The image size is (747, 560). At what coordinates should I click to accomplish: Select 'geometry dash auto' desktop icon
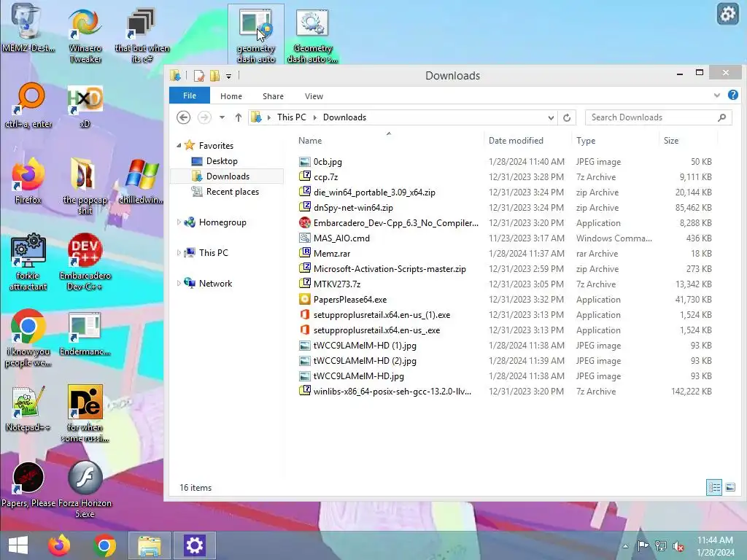pyautogui.click(x=256, y=34)
